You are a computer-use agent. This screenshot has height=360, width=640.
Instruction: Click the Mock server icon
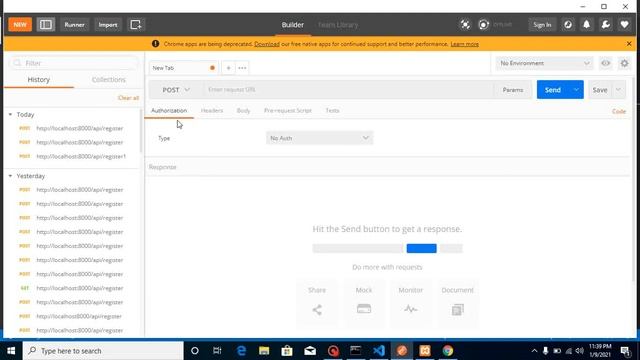pyautogui.click(x=364, y=309)
